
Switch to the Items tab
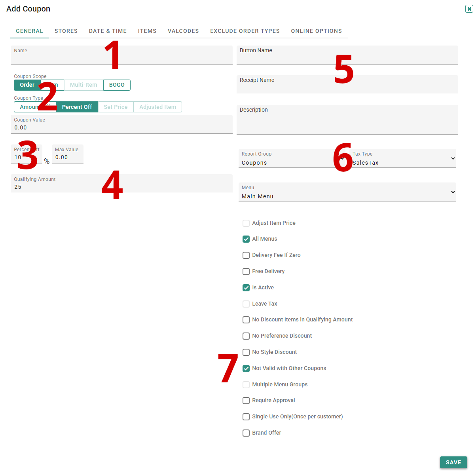[x=147, y=31]
